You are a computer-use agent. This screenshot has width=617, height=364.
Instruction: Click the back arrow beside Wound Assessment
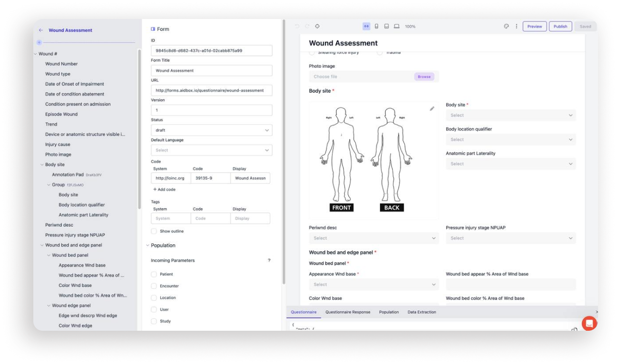[41, 30]
